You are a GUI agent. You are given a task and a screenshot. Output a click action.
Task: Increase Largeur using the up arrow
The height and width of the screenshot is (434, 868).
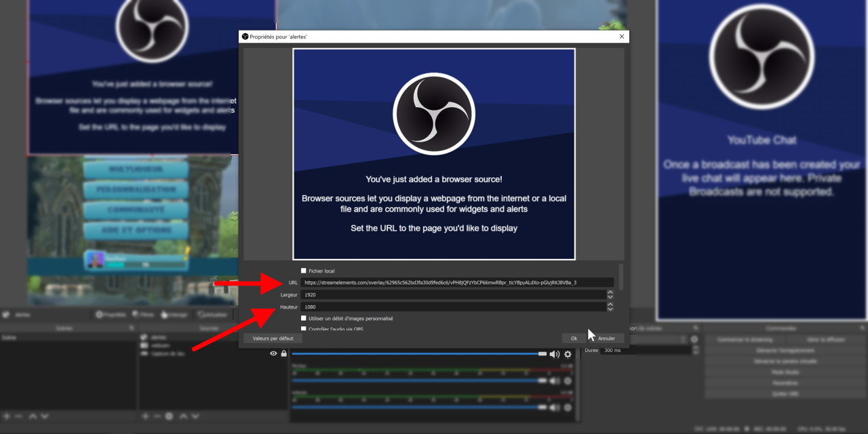(x=610, y=292)
